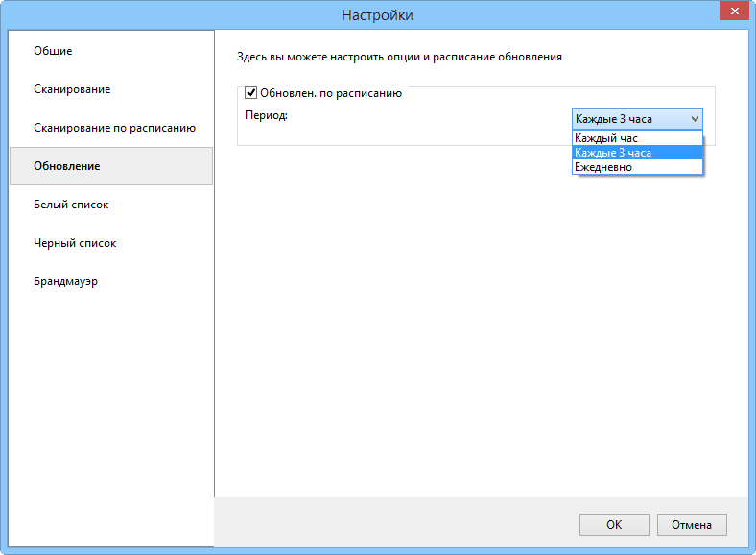Collapse the period list via its arrow
The image size is (756, 555).
coord(695,119)
